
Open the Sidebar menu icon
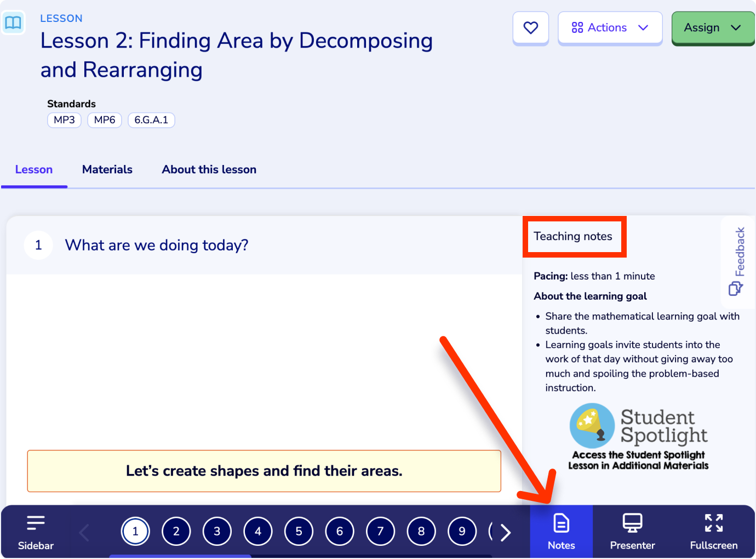[36, 532]
